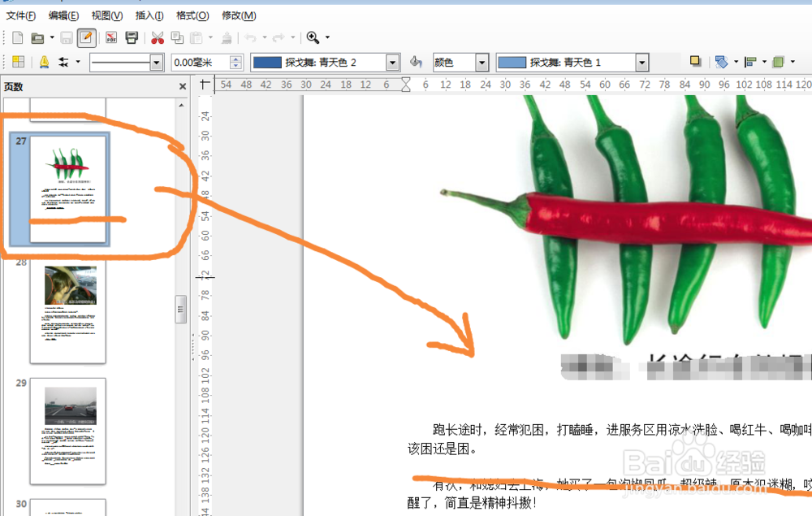Click the pages panel scrollbar handle
812x516 pixels.
181,310
